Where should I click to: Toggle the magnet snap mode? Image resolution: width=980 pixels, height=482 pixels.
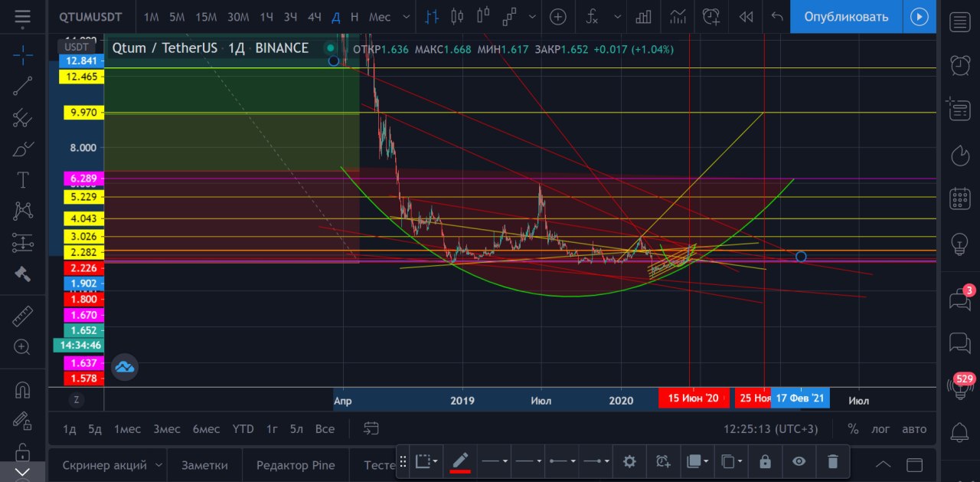tap(23, 389)
